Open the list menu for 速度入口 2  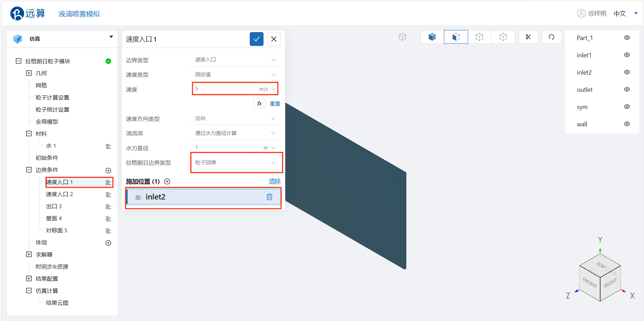(108, 195)
